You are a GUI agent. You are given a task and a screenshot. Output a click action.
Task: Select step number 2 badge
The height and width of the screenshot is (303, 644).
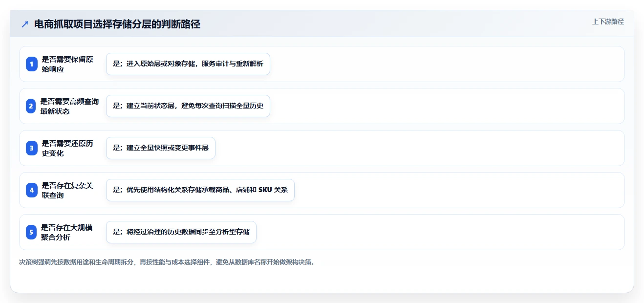coord(32,106)
